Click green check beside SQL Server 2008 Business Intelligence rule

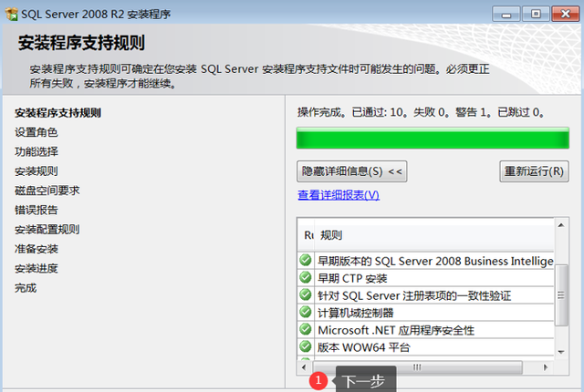[x=306, y=260]
